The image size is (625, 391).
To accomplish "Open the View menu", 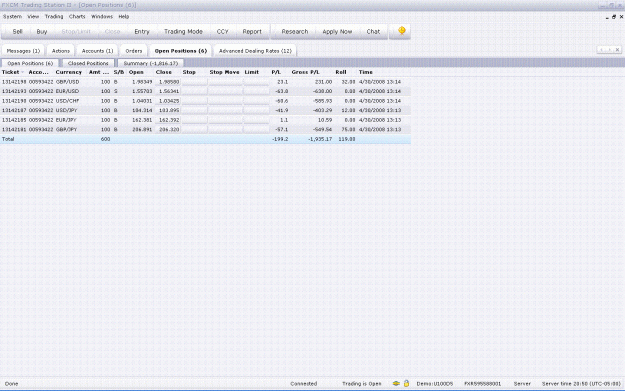I will (x=33, y=16).
